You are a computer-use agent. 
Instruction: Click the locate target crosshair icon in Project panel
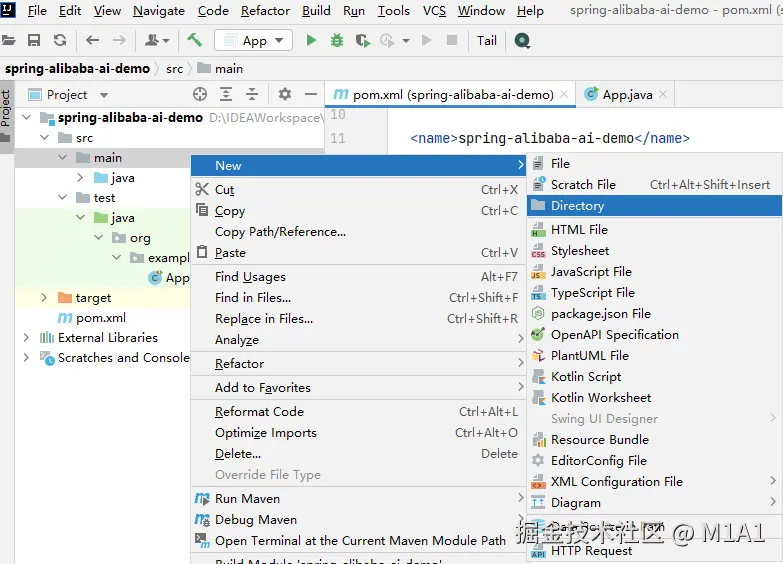tap(200, 94)
